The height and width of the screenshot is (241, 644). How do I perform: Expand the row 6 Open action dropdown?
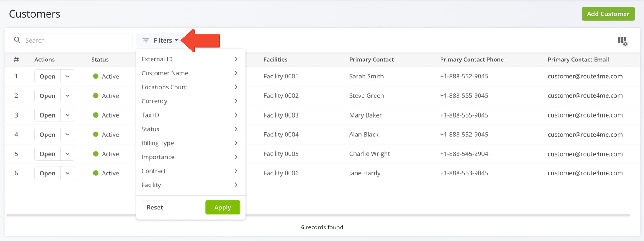pos(68,173)
